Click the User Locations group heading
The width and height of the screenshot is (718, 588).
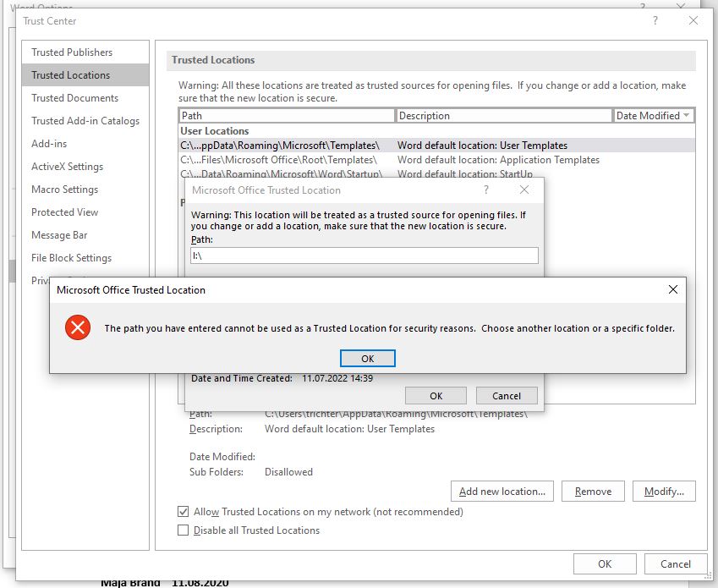tap(214, 131)
